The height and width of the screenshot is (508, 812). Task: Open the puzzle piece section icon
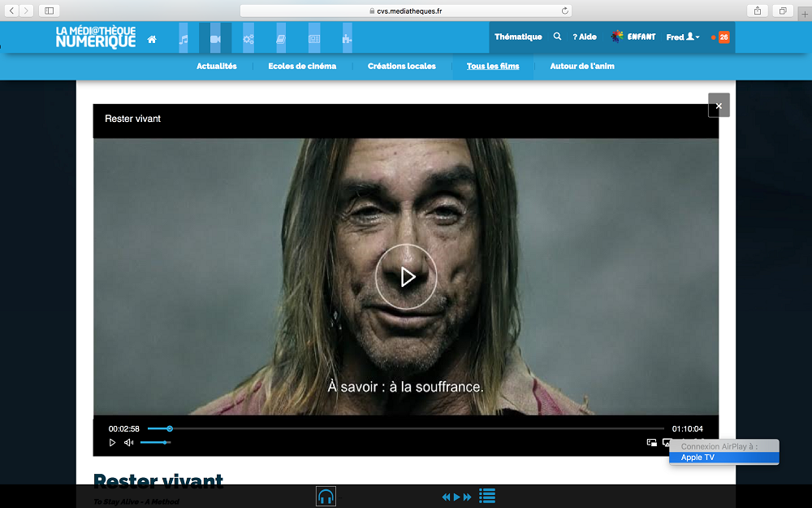click(347, 38)
